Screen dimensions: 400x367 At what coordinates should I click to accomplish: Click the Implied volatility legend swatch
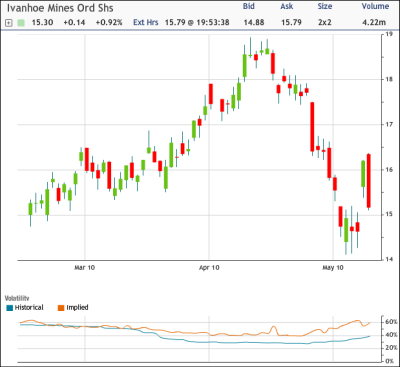61,308
